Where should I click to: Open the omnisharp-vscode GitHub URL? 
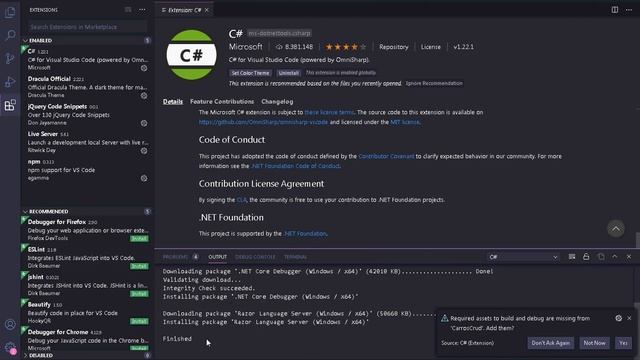pos(263,122)
